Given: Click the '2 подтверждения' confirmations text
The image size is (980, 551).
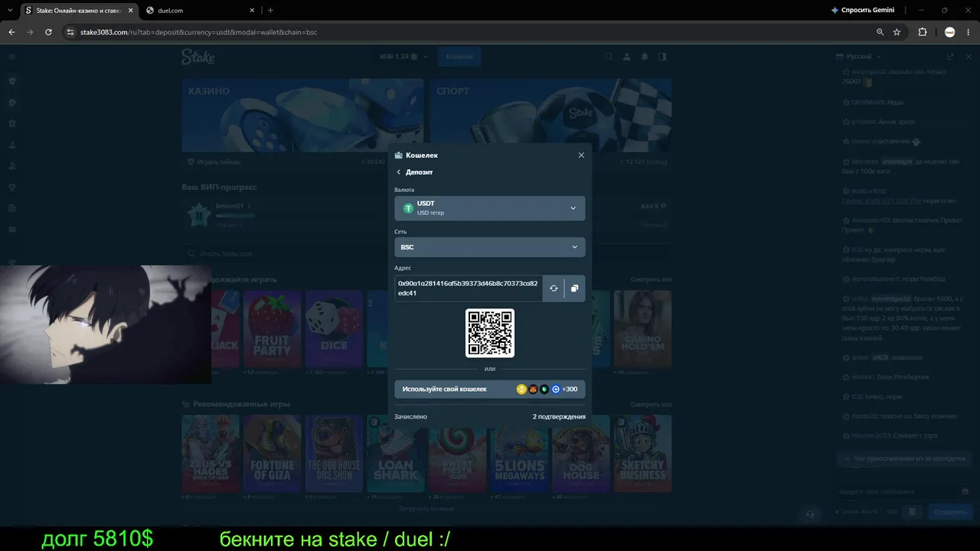Looking at the screenshot, I should pos(559,416).
